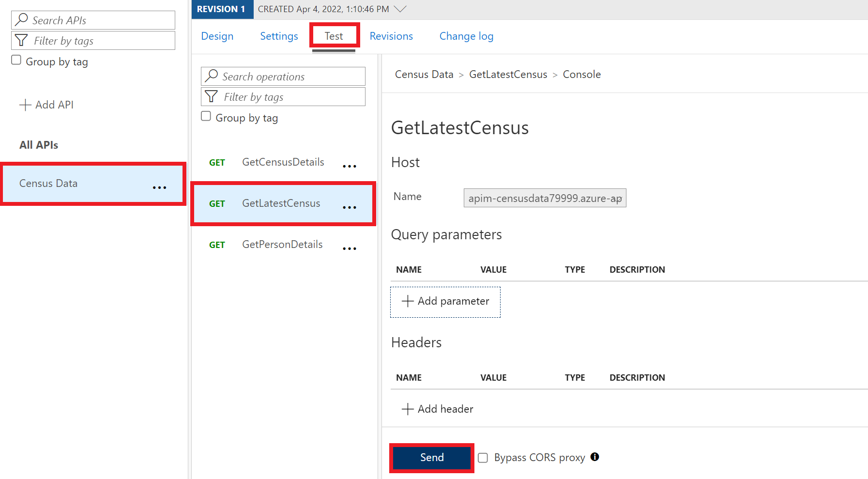Click the Search APIs magnifier icon

click(x=21, y=19)
